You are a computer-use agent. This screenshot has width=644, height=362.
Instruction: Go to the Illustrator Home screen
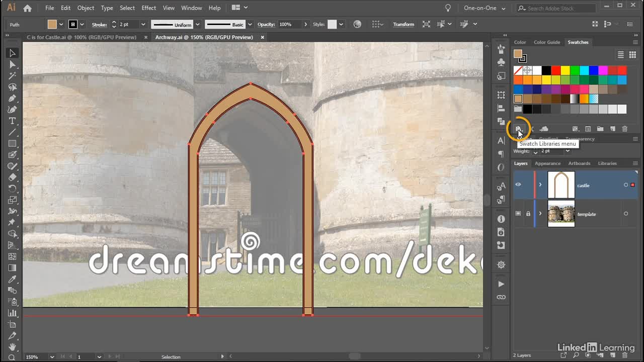[x=28, y=8]
